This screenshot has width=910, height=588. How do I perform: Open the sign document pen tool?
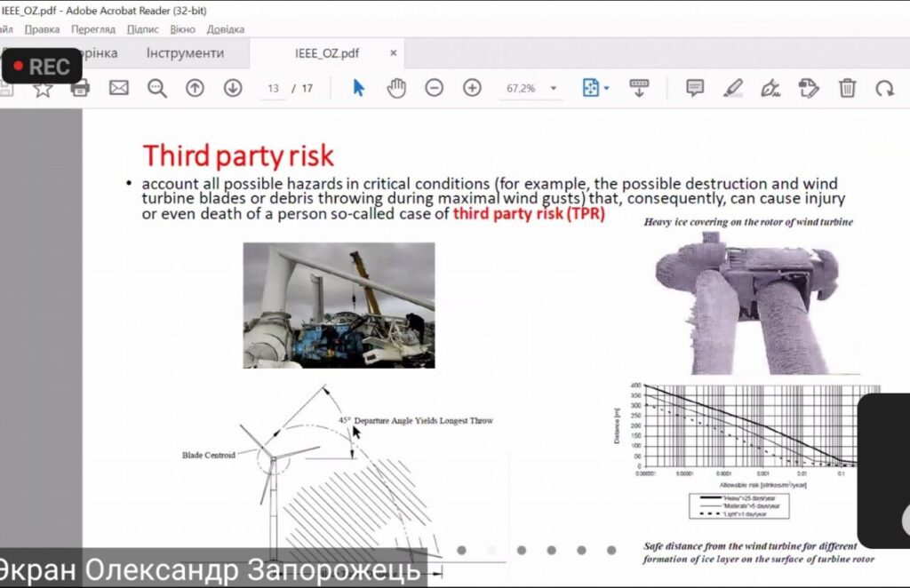click(x=770, y=88)
